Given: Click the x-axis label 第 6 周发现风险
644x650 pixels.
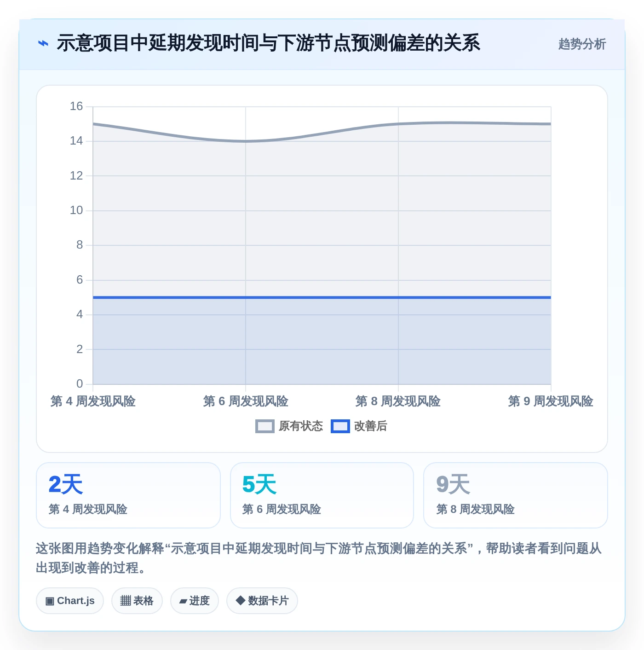Looking at the screenshot, I should pyautogui.click(x=246, y=401).
